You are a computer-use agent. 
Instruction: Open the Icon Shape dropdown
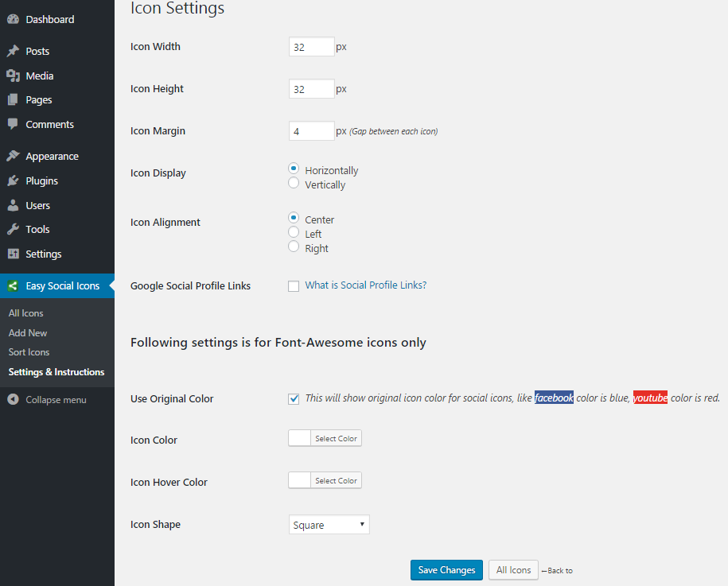(329, 525)
